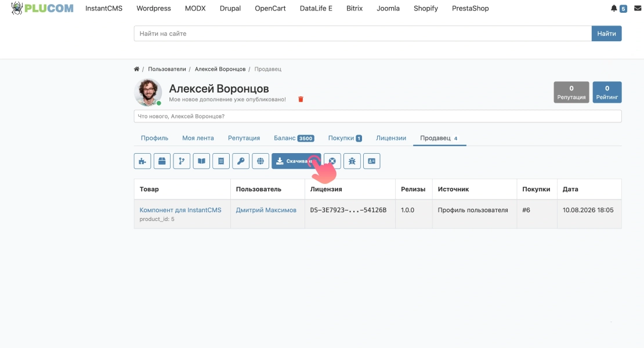The image size is (644, 348).
Task: Open the open-book toolbar icon
Action: [201, 161]
